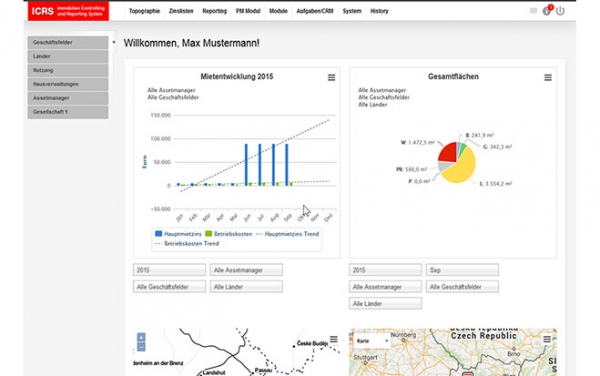Click the blue bar for August
Screen dimensions: 600x376
274,165
